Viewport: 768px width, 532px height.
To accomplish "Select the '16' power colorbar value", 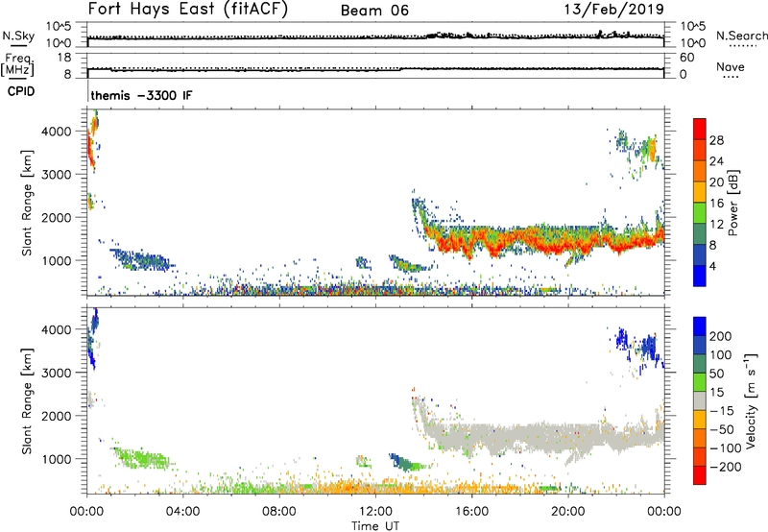I will tap(716, 204).
